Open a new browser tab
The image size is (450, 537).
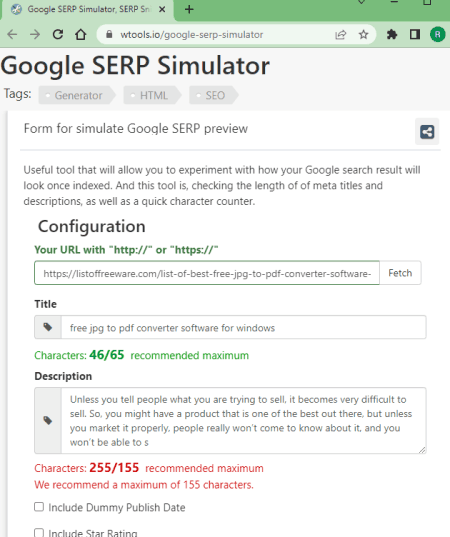point(189,10)
